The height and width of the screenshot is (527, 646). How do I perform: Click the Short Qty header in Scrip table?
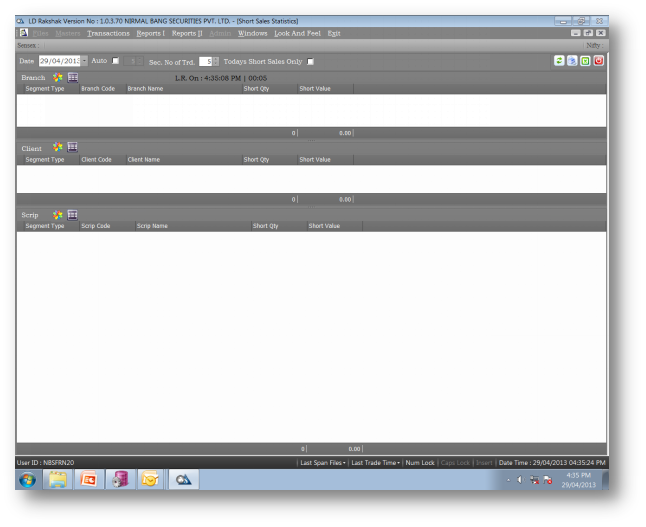point(265,226)
